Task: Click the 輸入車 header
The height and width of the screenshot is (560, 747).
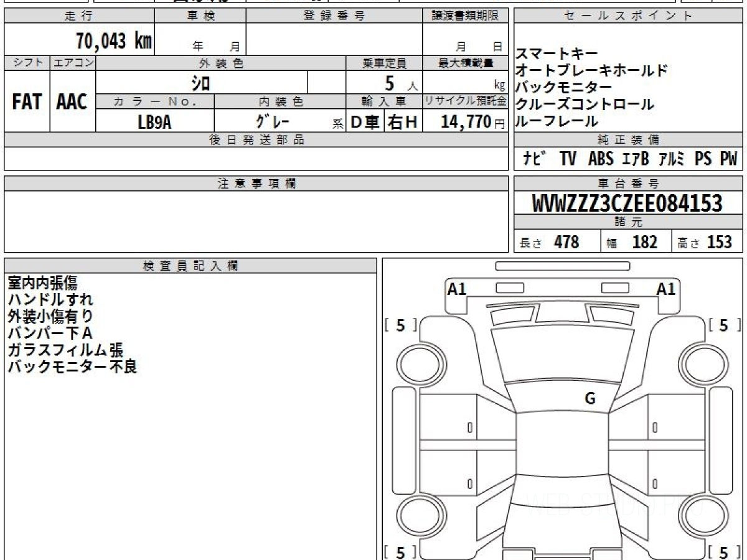Action: coord(384,101)
